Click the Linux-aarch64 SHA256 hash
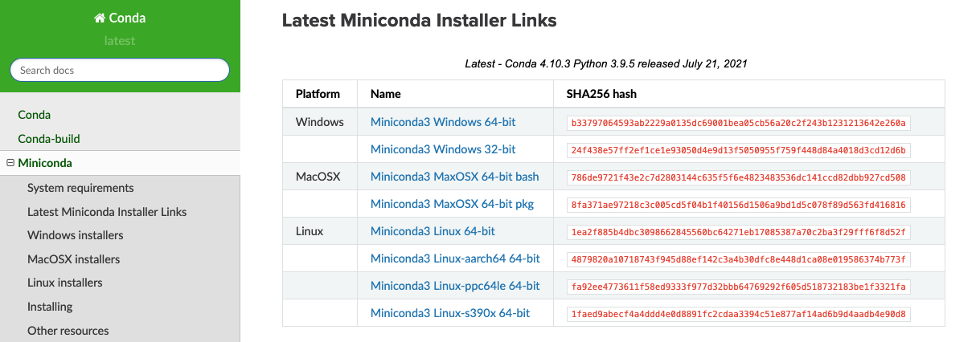This screenshot has height=342, width=980. click(739, 260)
